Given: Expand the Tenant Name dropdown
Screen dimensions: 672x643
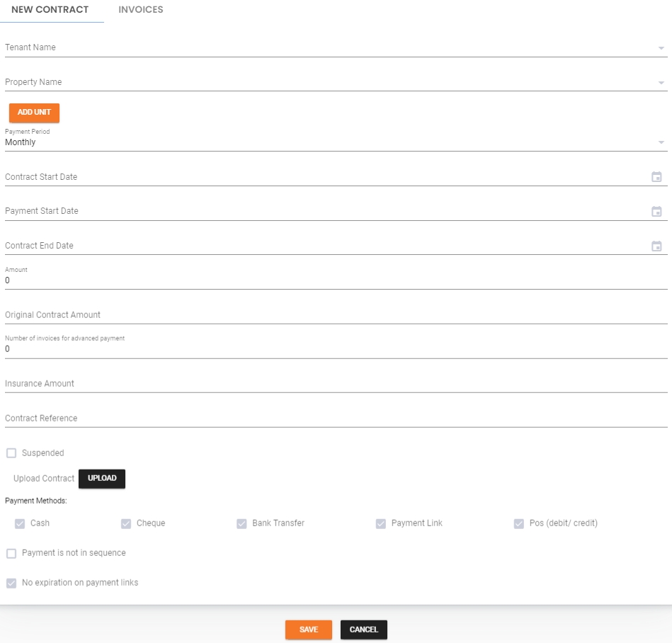Looking at the screenshot, I should 661,48.
